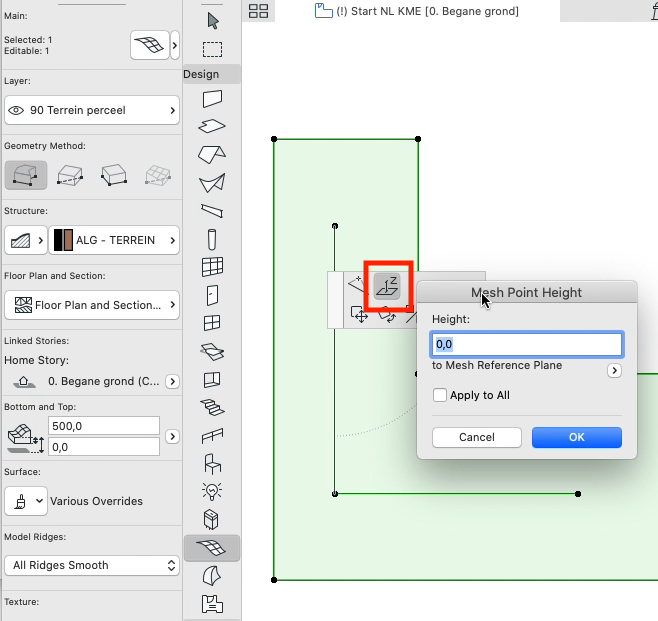658x621 pixels.
Task: Select the Stair tool
Action: click(x=212, y=407)
